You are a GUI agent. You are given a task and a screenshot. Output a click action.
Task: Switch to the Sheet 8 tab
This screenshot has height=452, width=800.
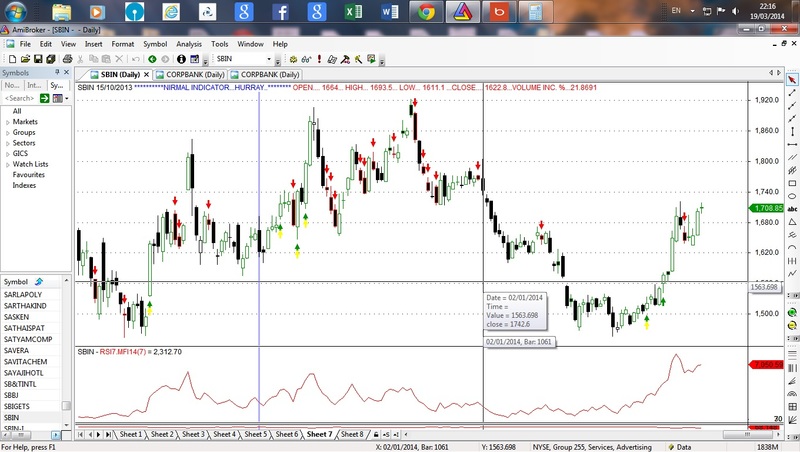pyautogui.click(x=352, y=435)
